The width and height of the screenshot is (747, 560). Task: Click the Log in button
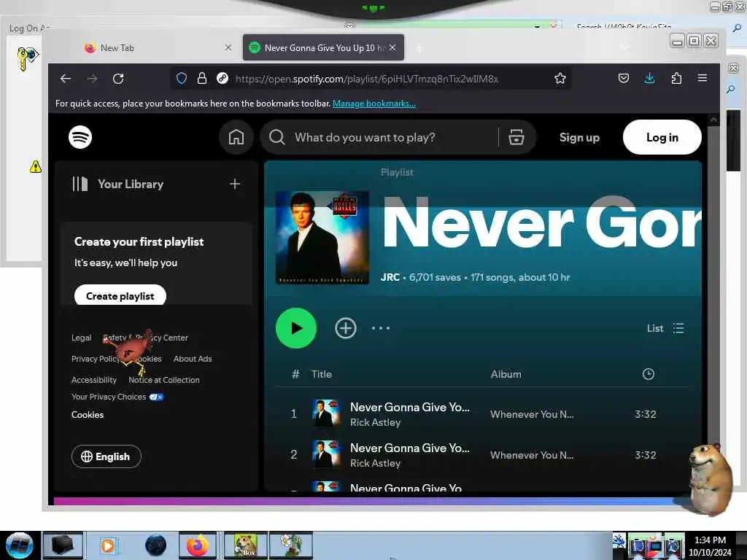662,137
